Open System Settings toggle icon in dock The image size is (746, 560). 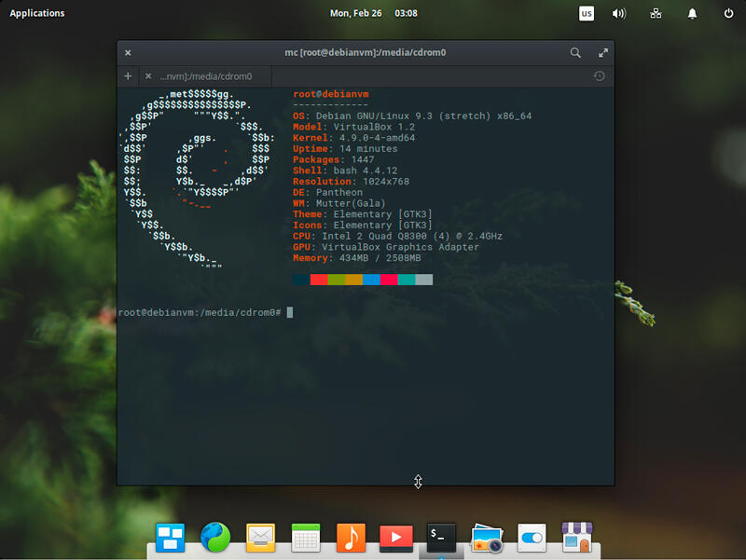532,538
